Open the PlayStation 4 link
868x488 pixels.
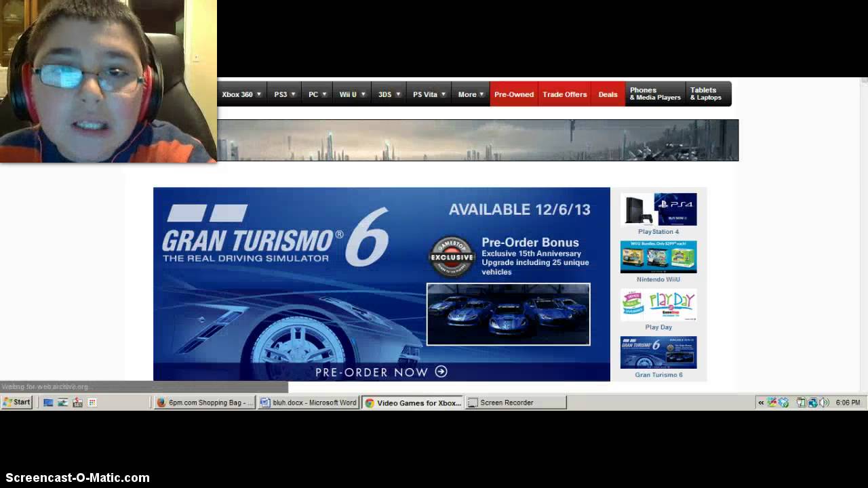[x=658, y=232]
